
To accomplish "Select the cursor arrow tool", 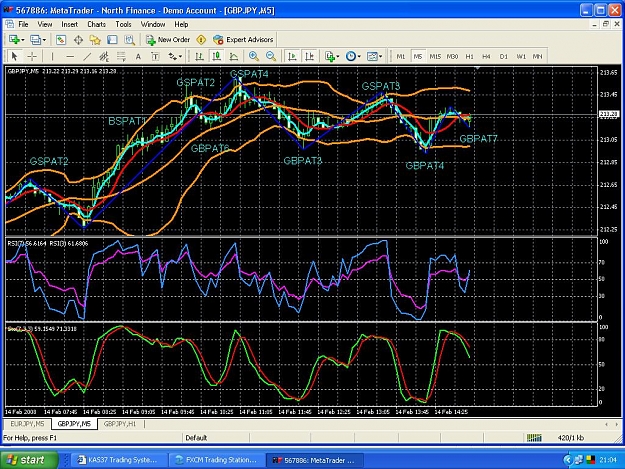I will 14,56.
